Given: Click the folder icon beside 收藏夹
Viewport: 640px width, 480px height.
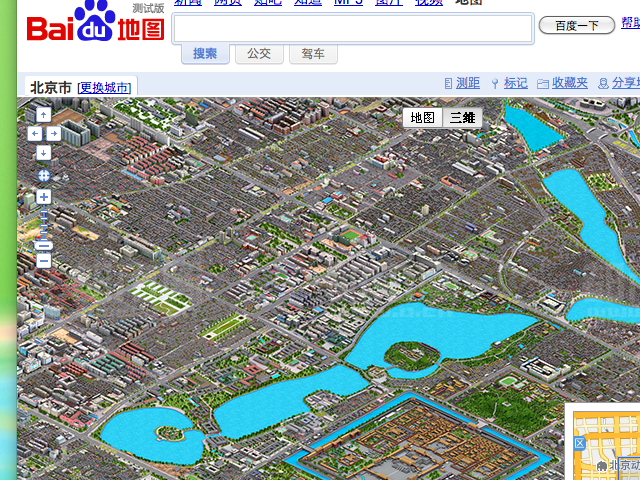Looking at the screenshot, I should tap(542, 84).
